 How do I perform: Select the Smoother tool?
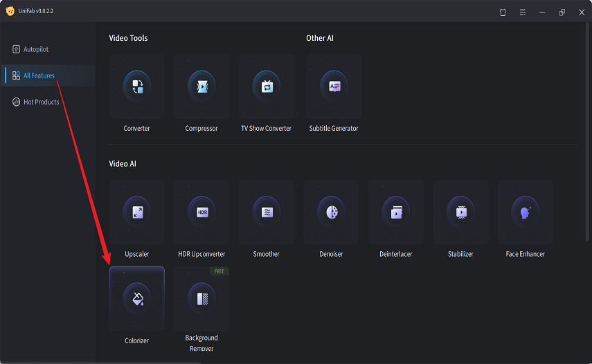click(x=267, y=212)
